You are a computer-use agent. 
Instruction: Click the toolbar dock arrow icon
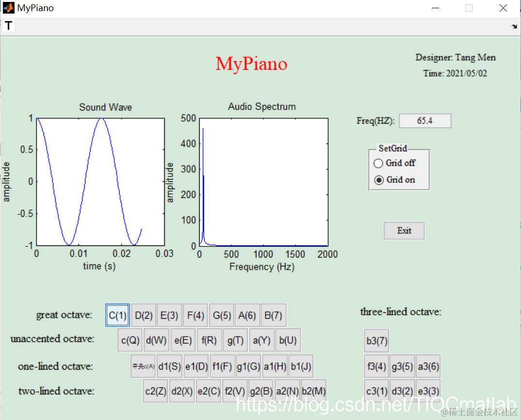pyautogui.click(x=514, y=26)
